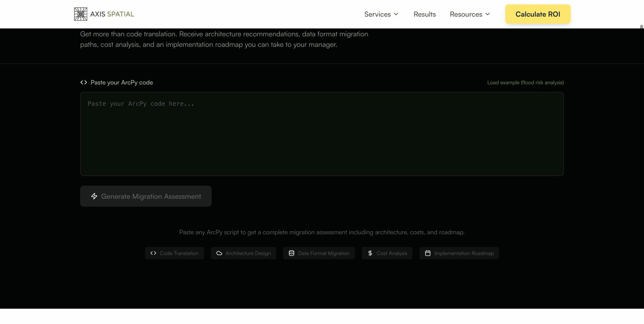The image size is (644, 324).
Task: Click the AXIS SPATIAL brand name text
Action: click(x=112, y=14)
